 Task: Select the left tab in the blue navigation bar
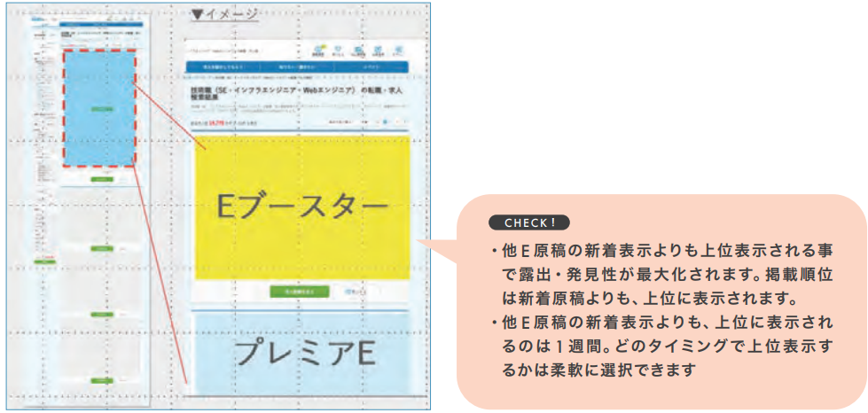pyautogui.click(x=223, y=67)
